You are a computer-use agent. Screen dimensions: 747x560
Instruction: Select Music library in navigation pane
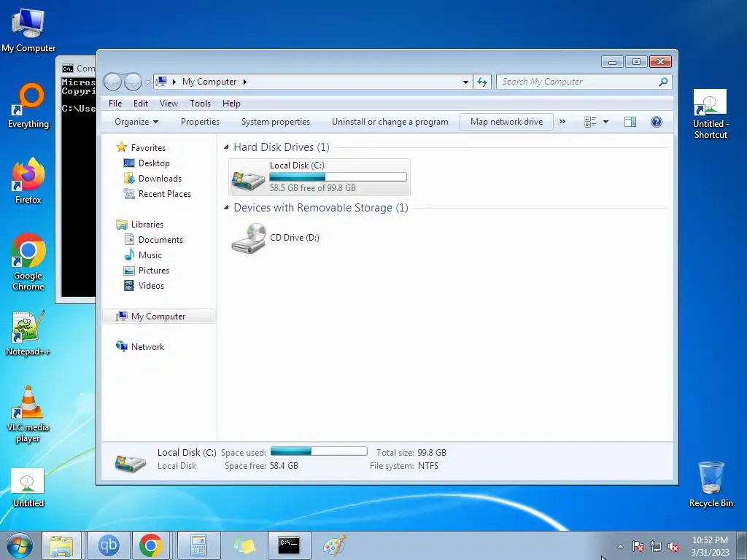coord(150,255)
